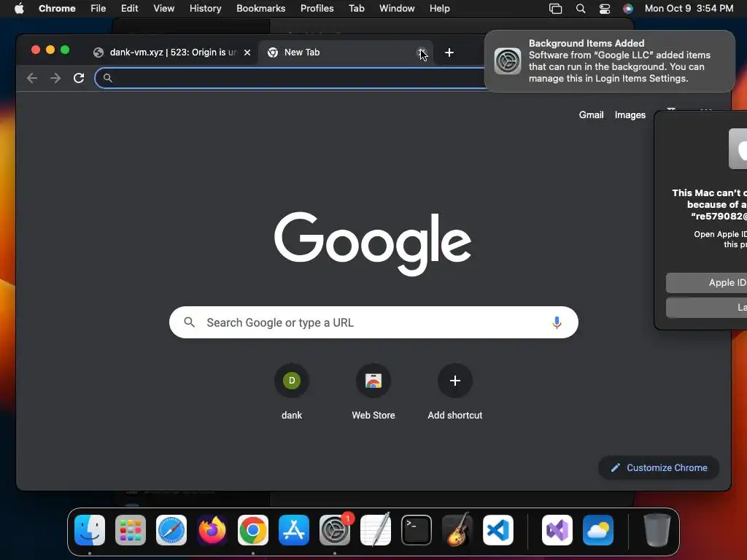Open the Chrome application menu
The image size is (747, 560).
(x=57, y=9)
